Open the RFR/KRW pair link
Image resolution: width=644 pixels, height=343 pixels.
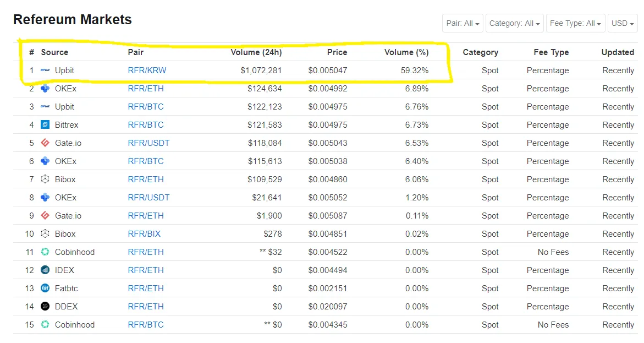pos(147,70)
